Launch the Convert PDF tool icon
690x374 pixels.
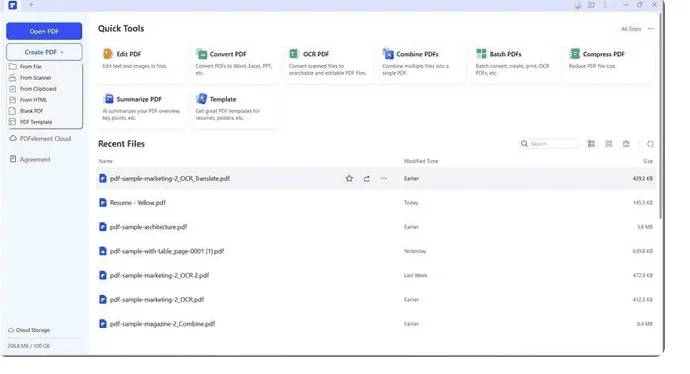[x=202, y=54]
